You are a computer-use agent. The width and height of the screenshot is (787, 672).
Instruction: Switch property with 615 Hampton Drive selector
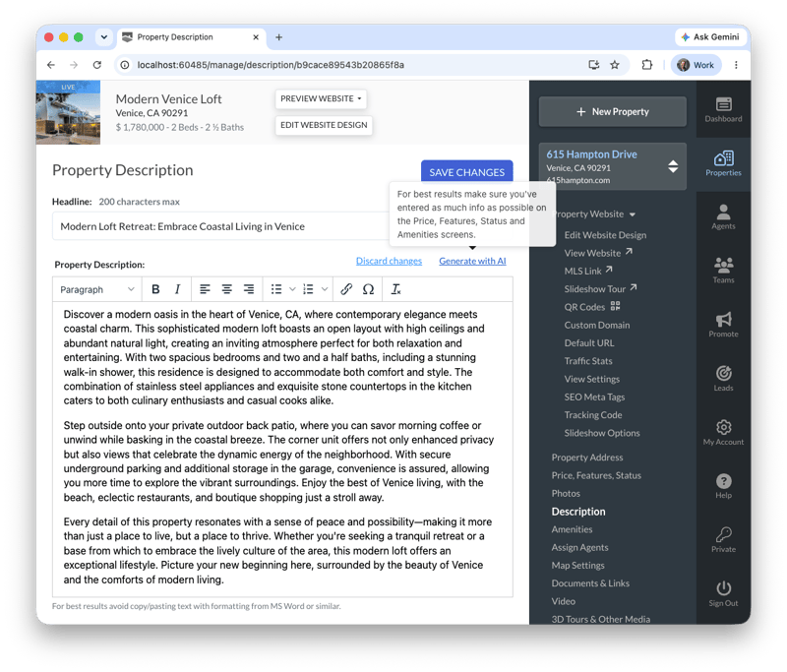tap(612, 166)
